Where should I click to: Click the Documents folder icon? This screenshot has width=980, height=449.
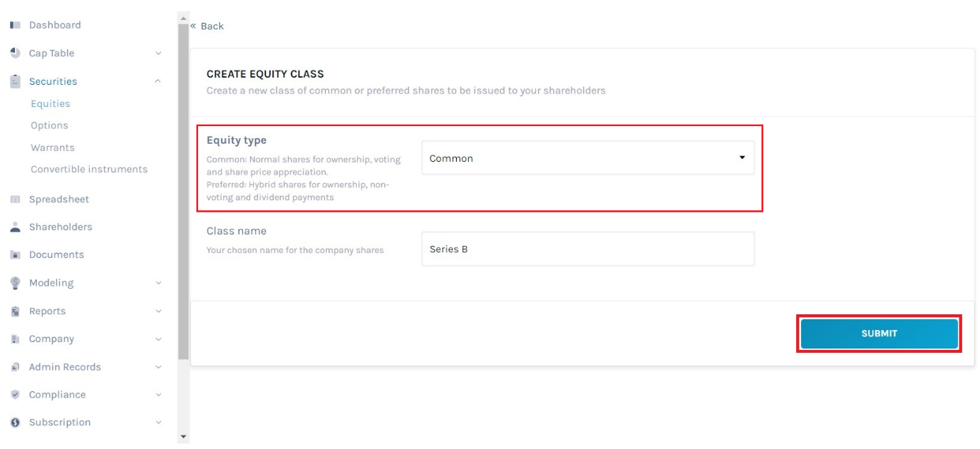(15, 254)
